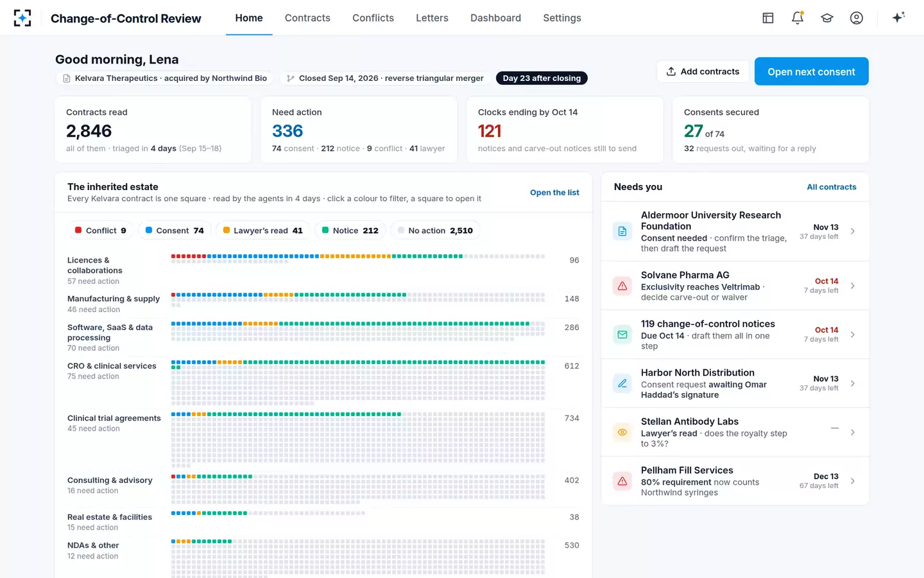The height and width of the screenshot is (578, 924).
Task: Click the Pellham Fill warning icon
Action: [622, 481]
